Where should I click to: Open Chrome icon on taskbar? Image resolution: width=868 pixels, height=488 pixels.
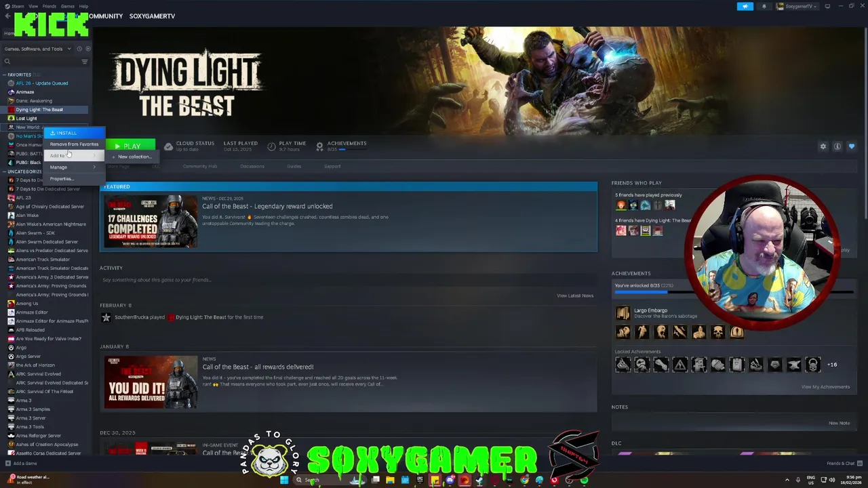pyautogui.click(x=524, y=480)
